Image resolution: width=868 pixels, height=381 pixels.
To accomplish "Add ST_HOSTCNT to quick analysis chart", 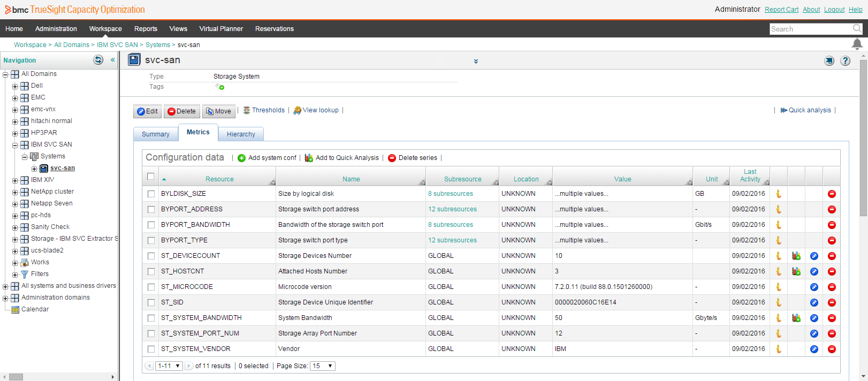I will 796,271.
